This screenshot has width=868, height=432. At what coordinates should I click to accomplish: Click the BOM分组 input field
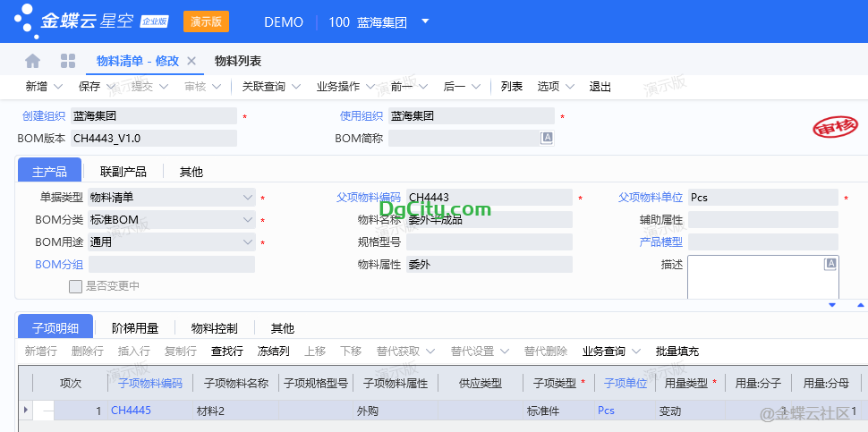coord(171,264)
